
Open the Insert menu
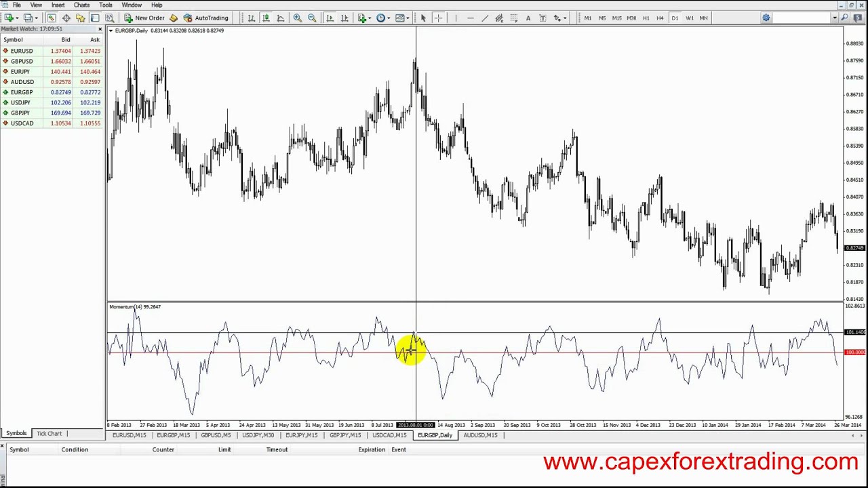coord(58,5)
